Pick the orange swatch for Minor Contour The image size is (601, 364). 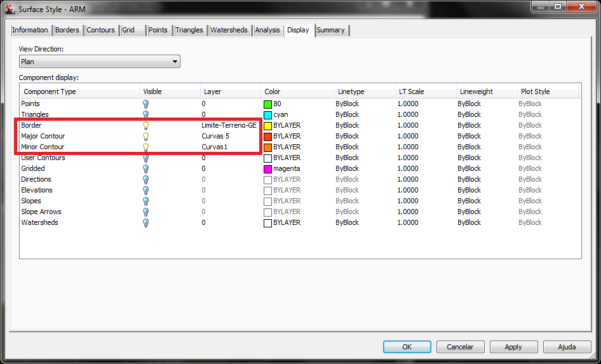pyautogui.click(x=267, y=147)
